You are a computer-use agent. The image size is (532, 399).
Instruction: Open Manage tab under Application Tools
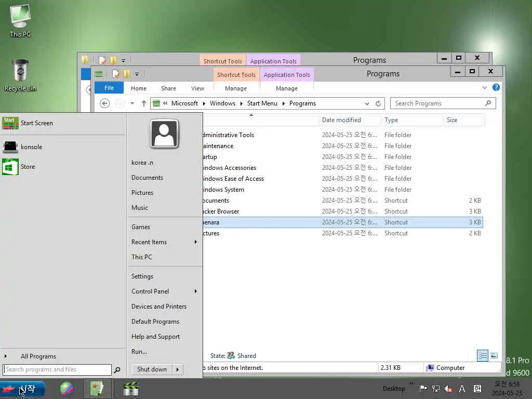tap(287, 88)
